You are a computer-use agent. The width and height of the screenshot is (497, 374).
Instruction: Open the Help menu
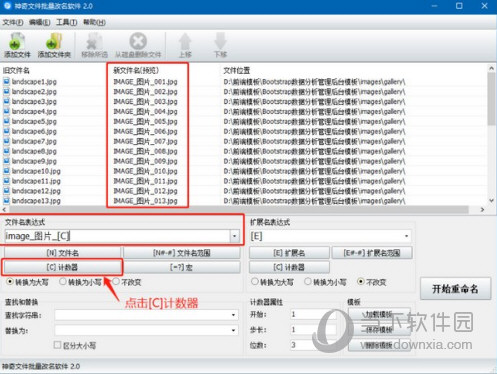[94, 22]
